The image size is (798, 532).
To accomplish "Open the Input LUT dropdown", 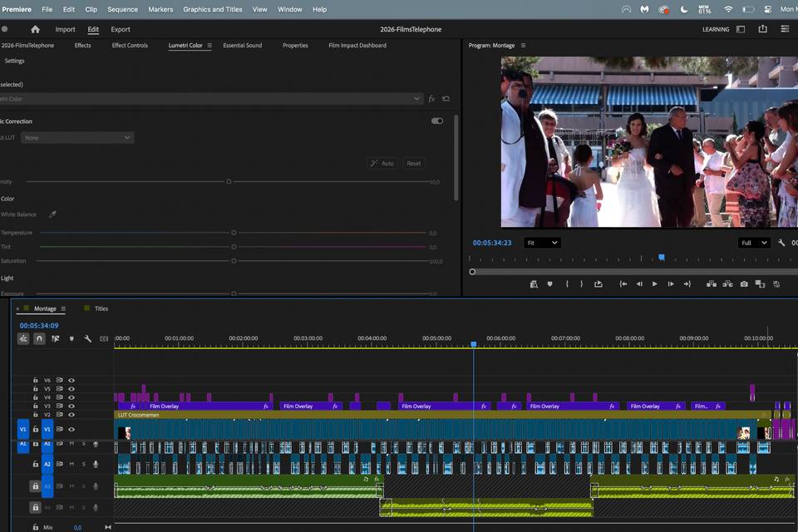I will 77,137.
